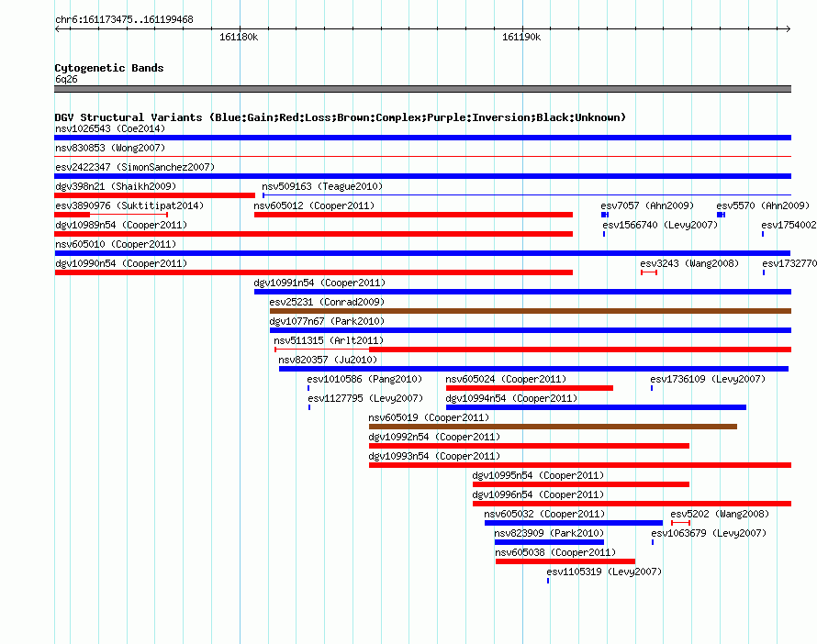
Task: Click the red bar under nsv605012 (Cooper2011)
Action: [x=413, y=215]
